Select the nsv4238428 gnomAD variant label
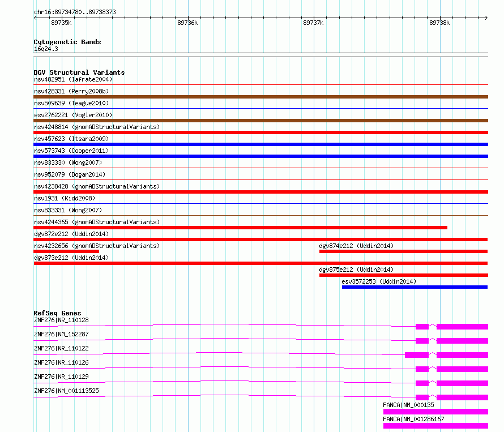 click(97, 186)
